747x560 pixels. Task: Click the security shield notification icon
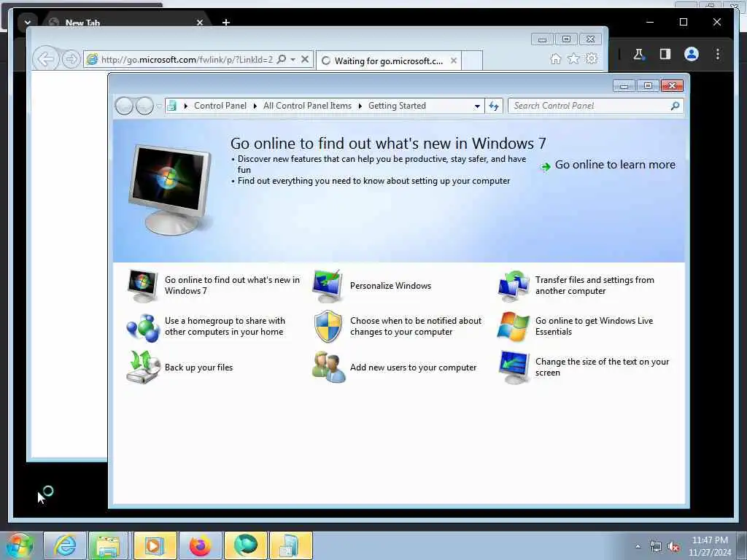pos(328,327)
